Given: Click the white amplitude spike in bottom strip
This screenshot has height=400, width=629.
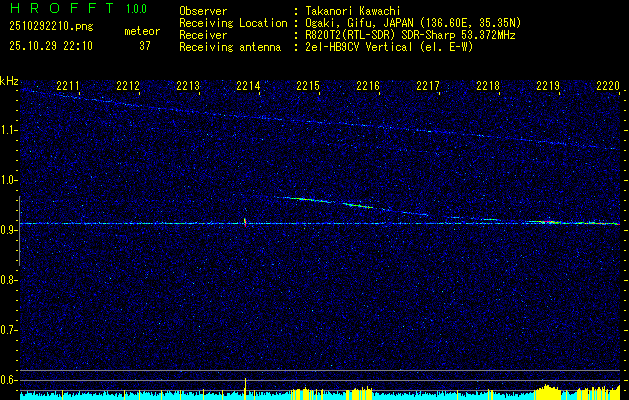Looking at the screenshot, I should coord(245,386).
